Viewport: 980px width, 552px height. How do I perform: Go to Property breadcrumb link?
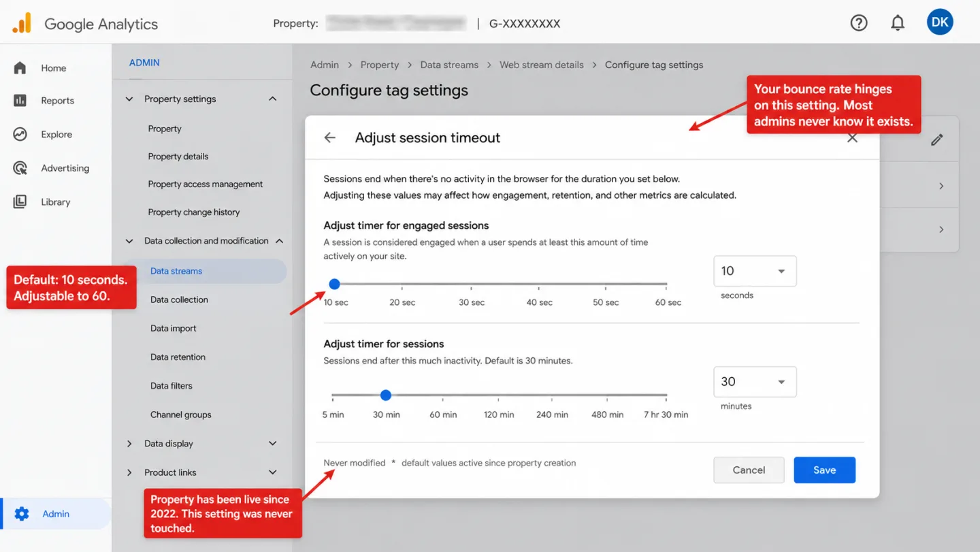pyautogui.click(x=380, y=65)
